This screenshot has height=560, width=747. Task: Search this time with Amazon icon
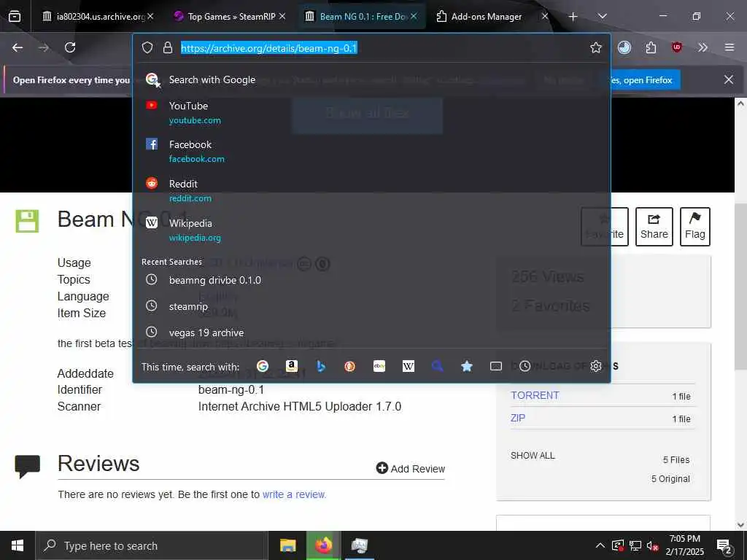tap(292, 366)
